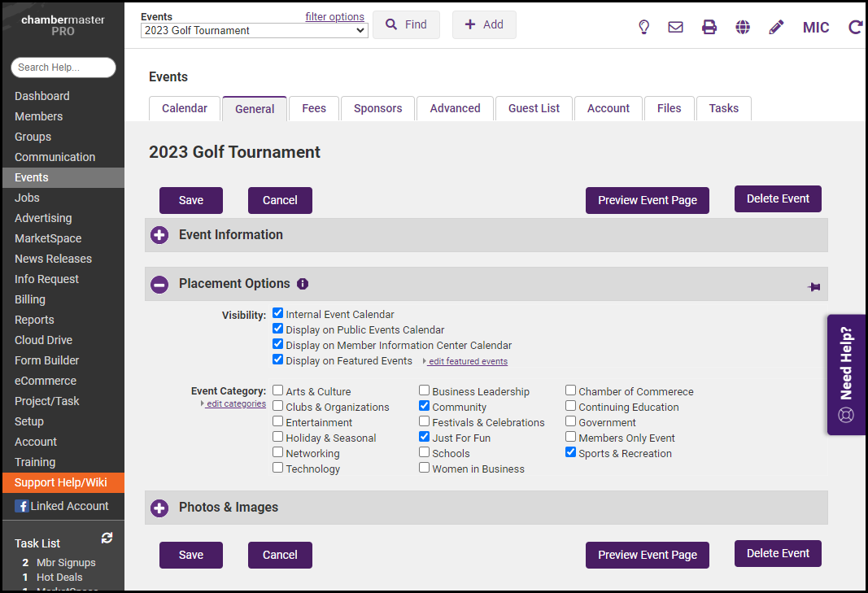Image resolution: width=868 pixels, height=593 pixels.
Task: Open Members in the sidebar
Action: pyautogui.click(x=39, y=117)
